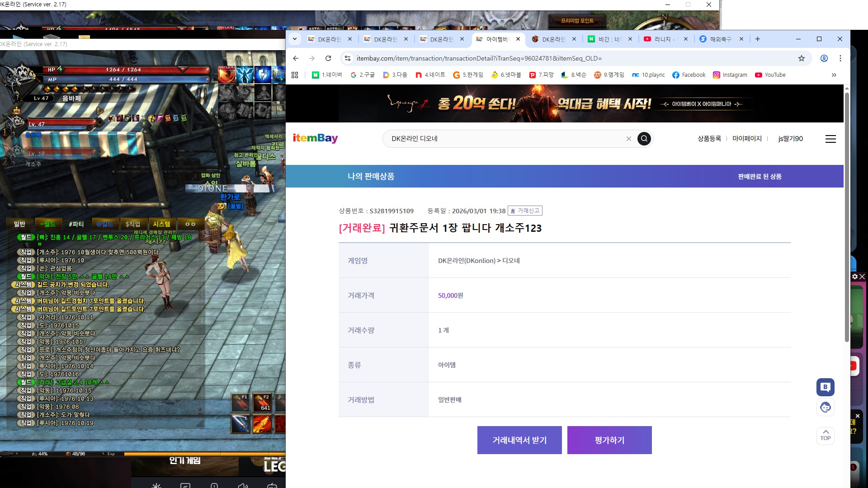Switch to the 해외축구 browser tab
Viewport: 868px width, 488px height.
(720, 39)
